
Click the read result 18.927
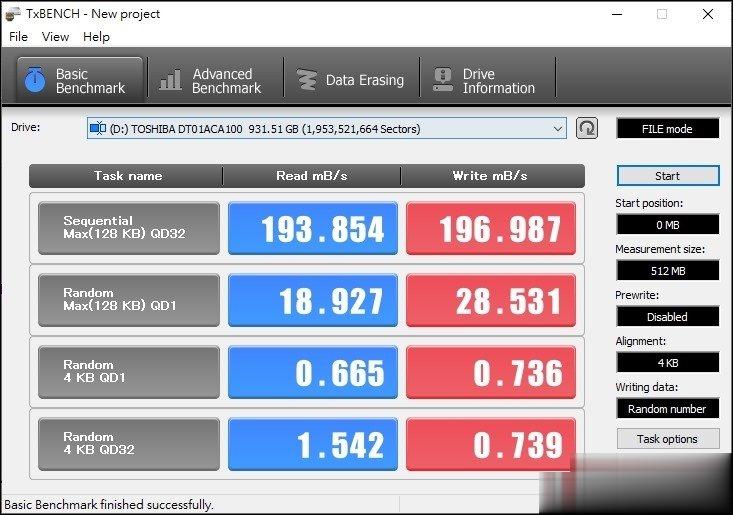pyautogui.click(x=313, y=300)
